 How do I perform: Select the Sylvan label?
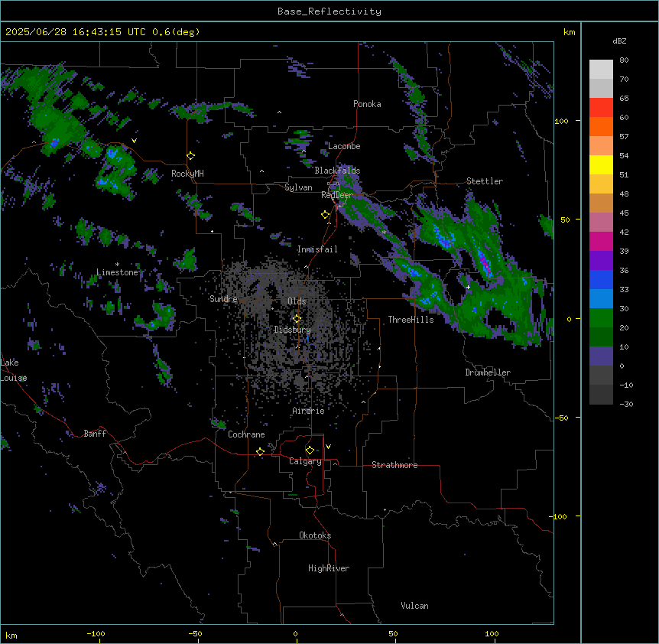click(298, 187)
